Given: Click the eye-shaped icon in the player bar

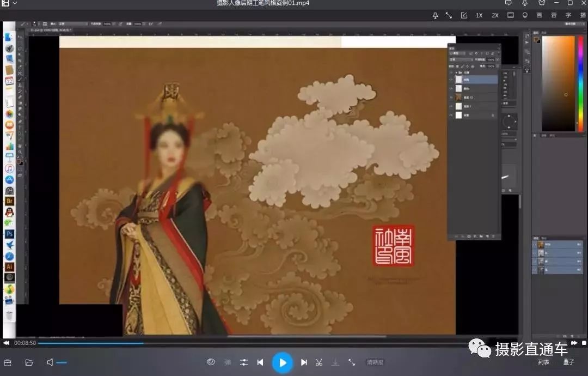Looking at the screenshot, I should click(211, 362).
